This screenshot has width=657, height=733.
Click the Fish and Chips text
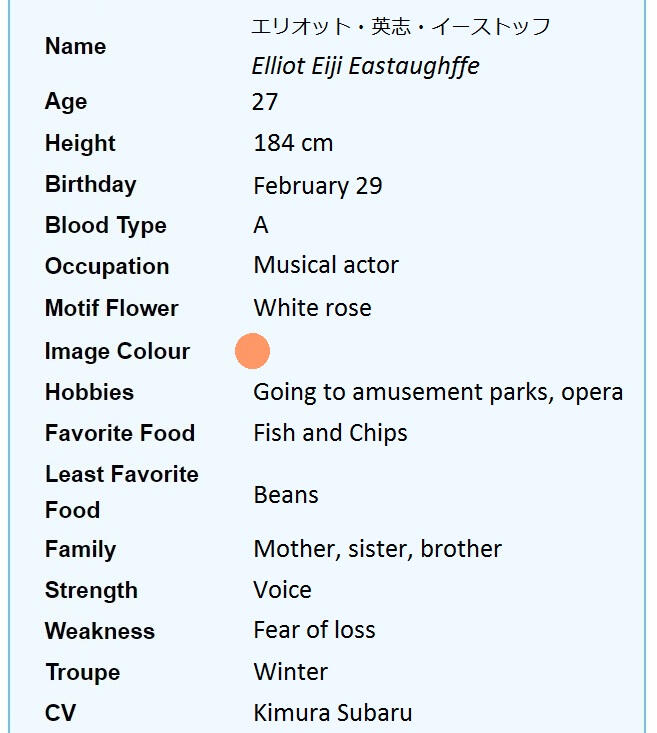point(330,433)
